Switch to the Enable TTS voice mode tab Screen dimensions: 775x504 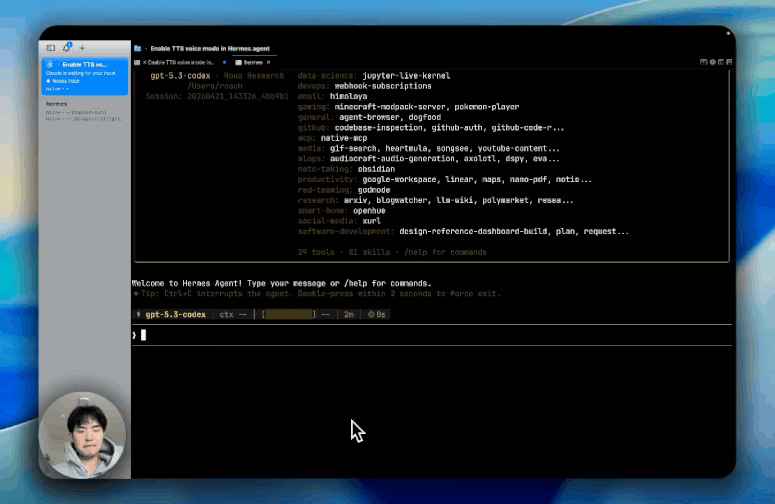coord(180,63)
